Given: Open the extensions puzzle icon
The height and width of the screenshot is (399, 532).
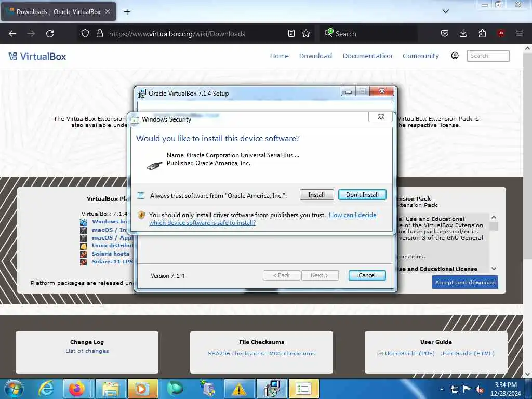Looking at the screenshot, I should (x=482, y=33).
